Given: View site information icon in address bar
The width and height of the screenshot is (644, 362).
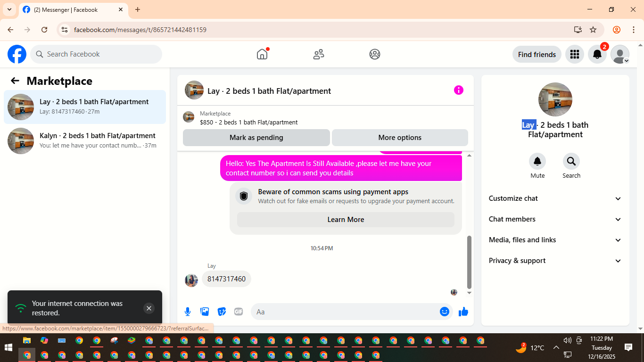Looking at the screenshot, I should coord(65,30).
